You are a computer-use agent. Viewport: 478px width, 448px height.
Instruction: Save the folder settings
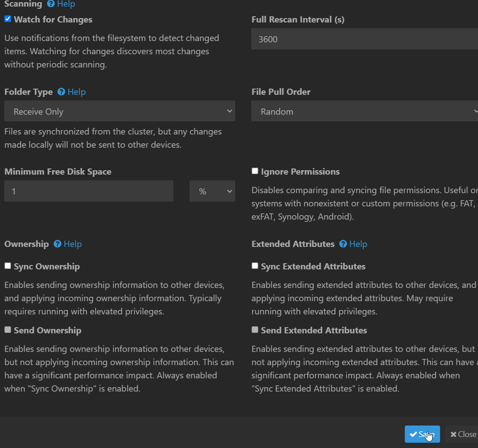[x=422, y=434]
